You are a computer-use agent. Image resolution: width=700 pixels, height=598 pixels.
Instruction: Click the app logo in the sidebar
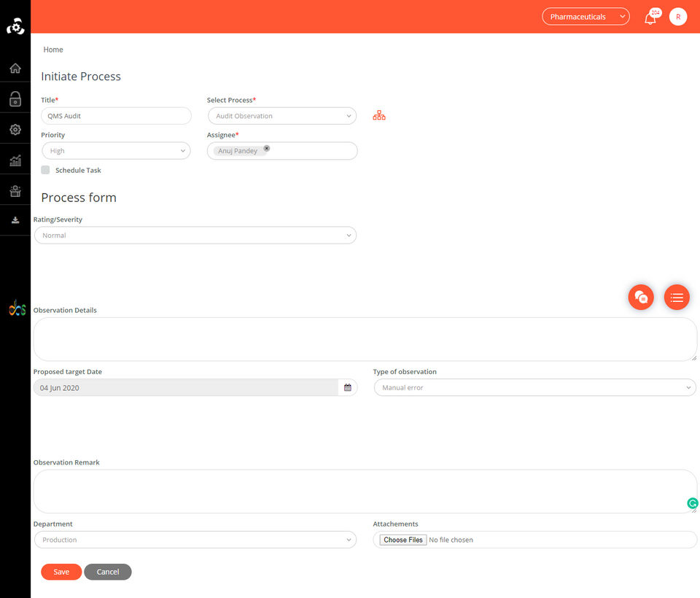coord(15,26)
